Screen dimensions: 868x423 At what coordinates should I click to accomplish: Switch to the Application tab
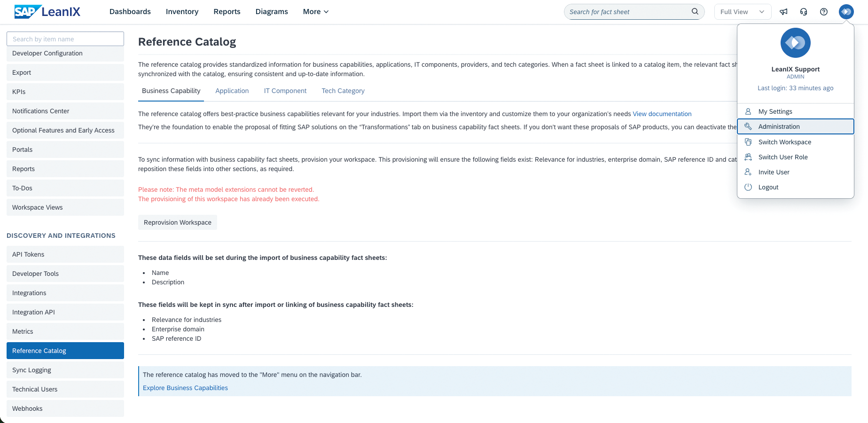232,91
